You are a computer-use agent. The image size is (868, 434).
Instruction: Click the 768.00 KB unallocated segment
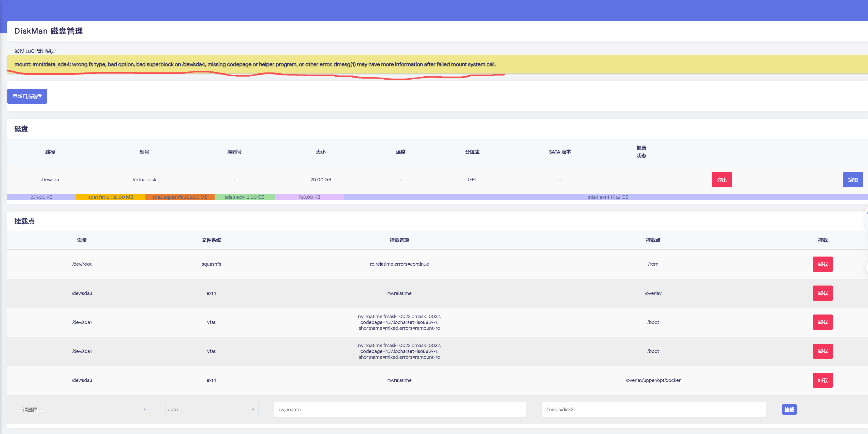[x=309, y=197]
